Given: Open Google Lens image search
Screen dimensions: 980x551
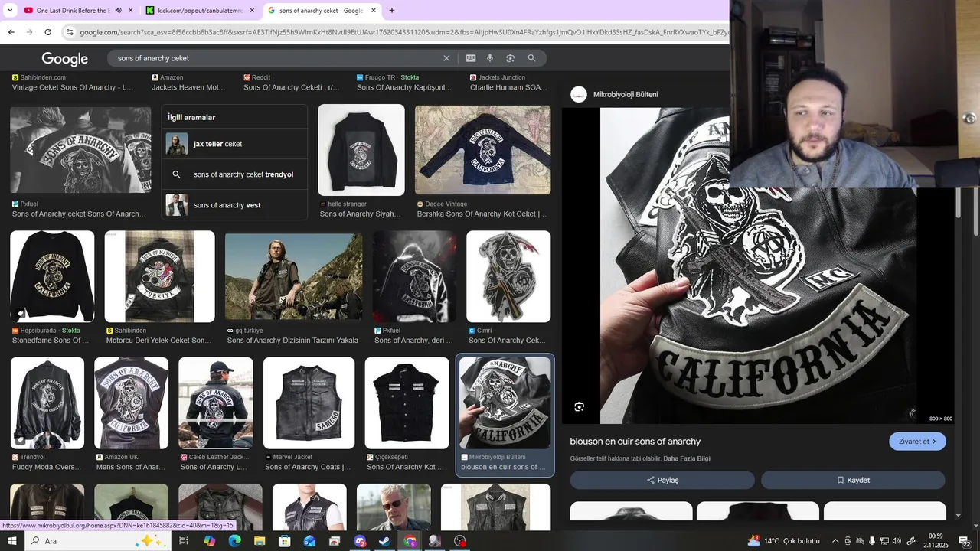Looking at the screenshot, I should (x=510, y=58).
